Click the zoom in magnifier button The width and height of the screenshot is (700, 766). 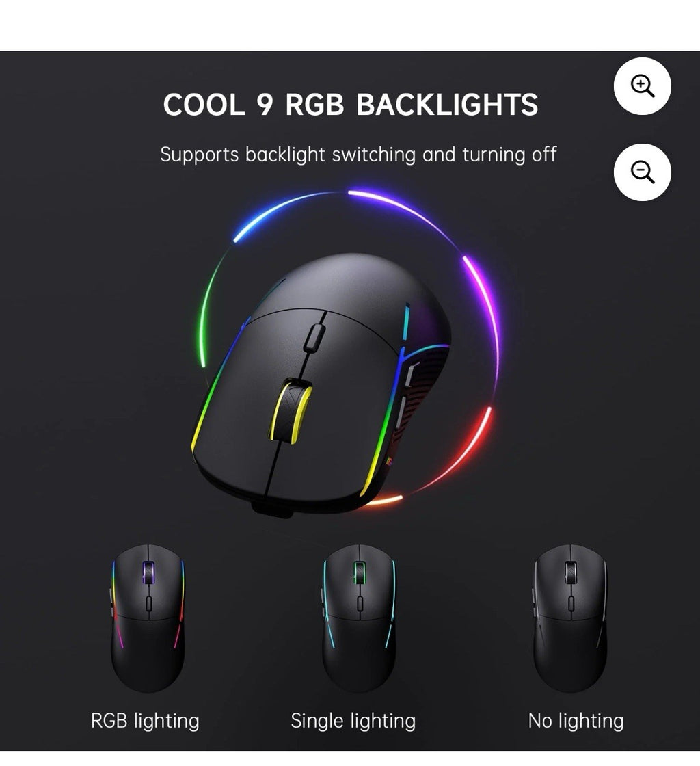pos(642,86)
